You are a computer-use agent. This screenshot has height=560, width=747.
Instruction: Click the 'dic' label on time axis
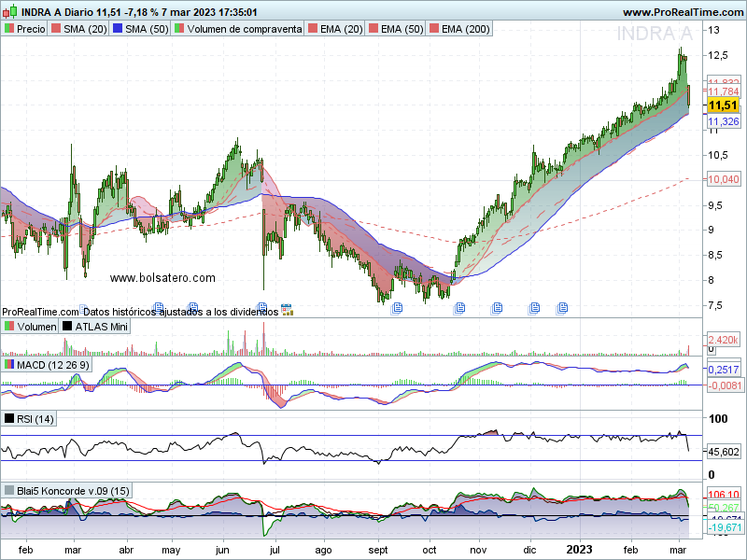[x=529, y=550]
